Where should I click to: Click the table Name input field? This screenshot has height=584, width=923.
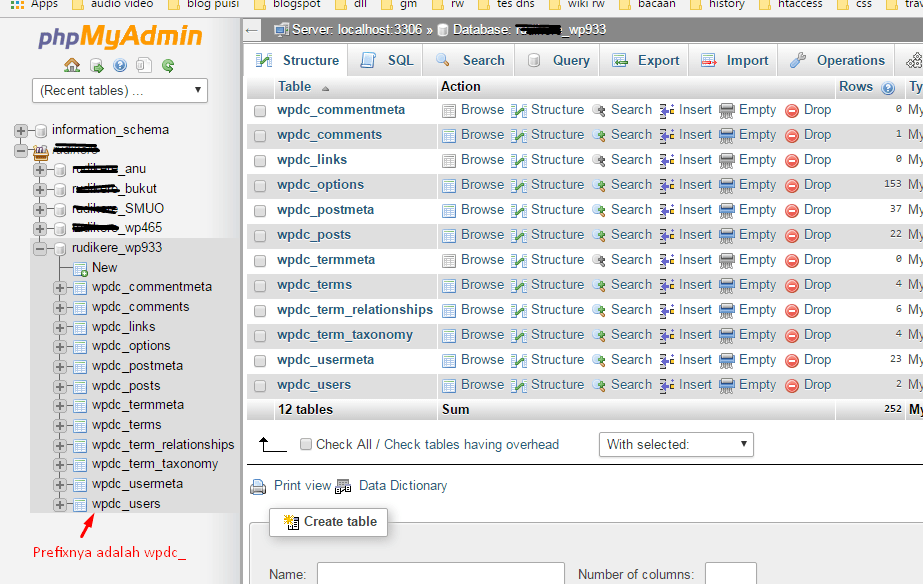click(x=441, y=574)
